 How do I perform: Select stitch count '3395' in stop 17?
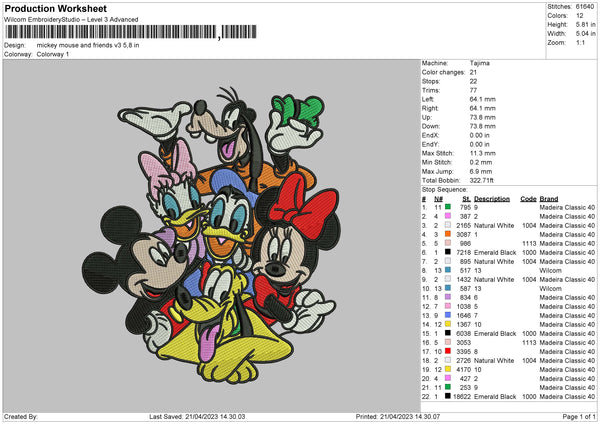click(463, 352)
